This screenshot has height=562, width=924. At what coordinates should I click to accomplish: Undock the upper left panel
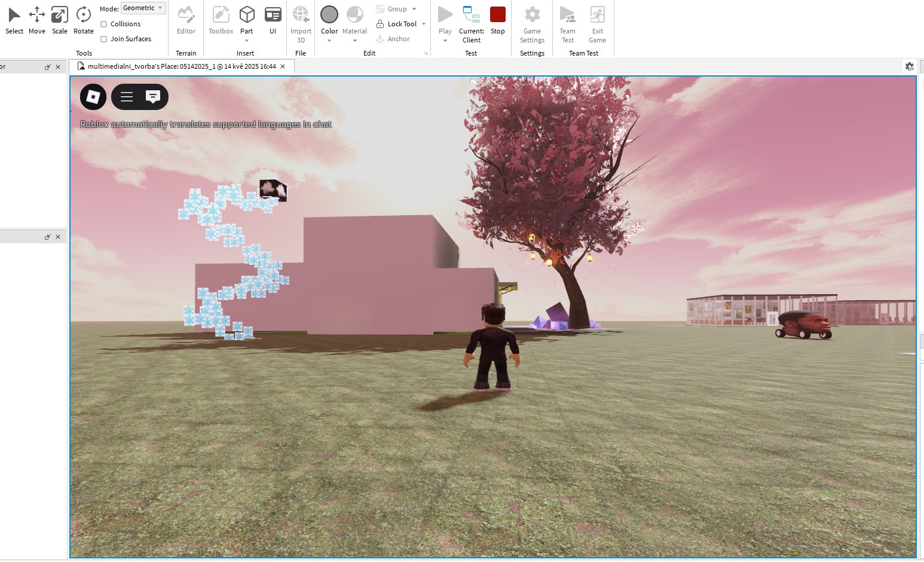(x=48, y=67)
